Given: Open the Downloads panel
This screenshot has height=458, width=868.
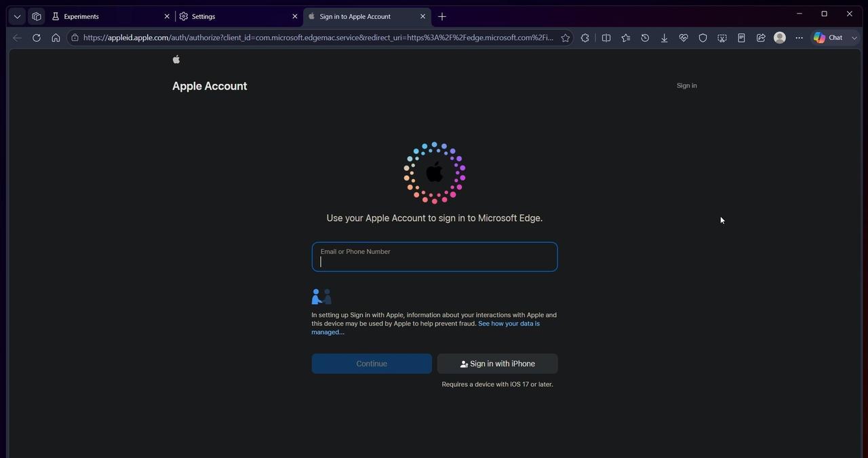Looking at the screenshot, I should coord(665,38).
